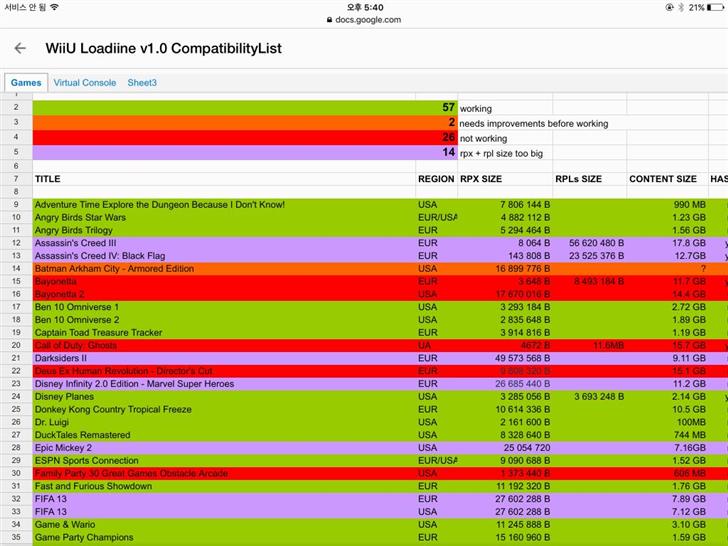Viewport: 728px width, 546px height.
Task: Tap the back arrow icon
Action: (20, 48)
